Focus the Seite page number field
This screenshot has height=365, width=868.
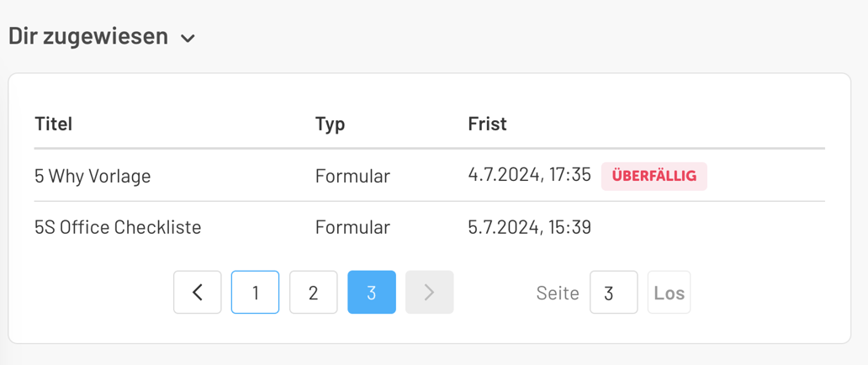(613, 293)
